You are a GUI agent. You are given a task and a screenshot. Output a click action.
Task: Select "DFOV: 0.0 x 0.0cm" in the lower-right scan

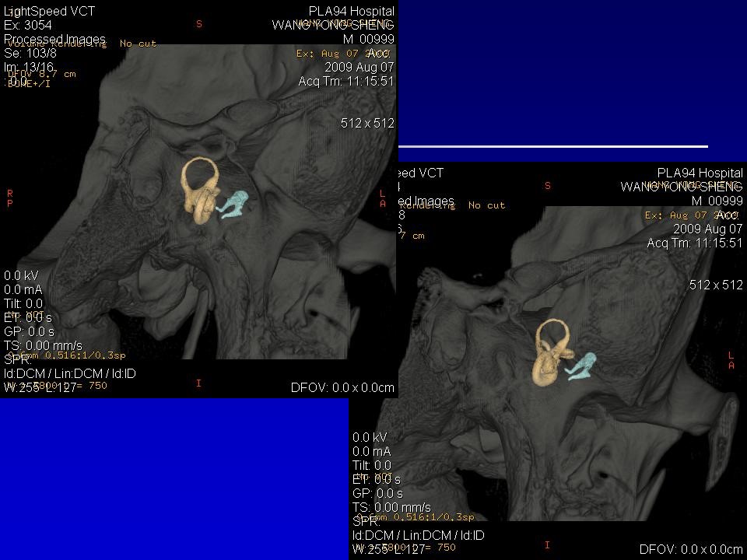(691, 549)
